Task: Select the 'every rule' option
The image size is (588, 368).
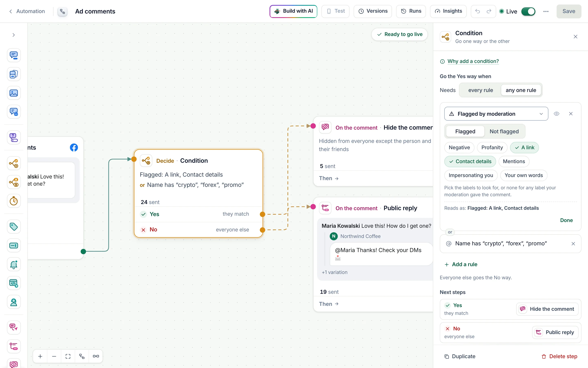Action: coord(481,90)
